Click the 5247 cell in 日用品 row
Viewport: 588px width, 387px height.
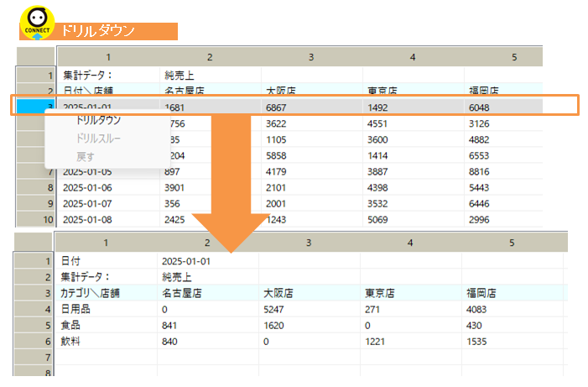point(310,309)
